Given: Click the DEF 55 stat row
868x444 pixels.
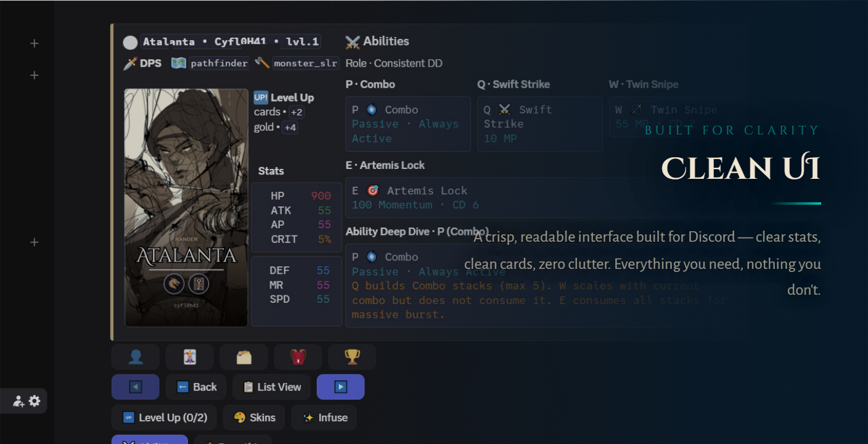Looking at the screenshot, I should pos(300,270).
